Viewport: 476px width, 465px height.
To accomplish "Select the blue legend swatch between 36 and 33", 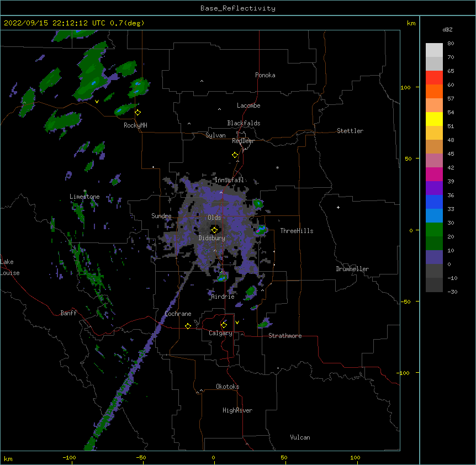I will click(x=434, y=202).
